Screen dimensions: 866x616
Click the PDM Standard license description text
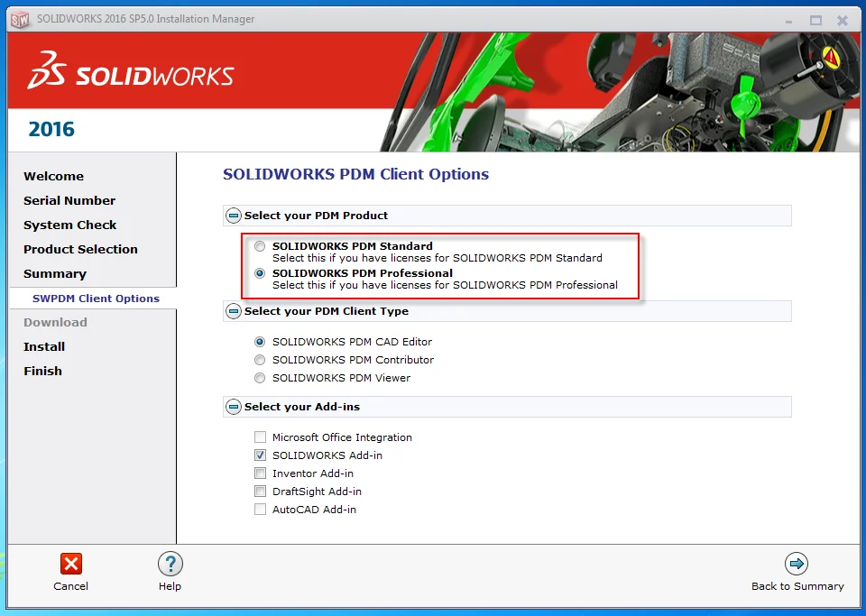[437, 258]
